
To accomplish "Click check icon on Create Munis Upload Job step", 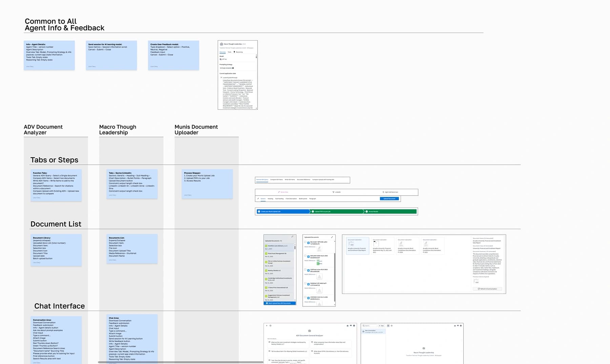I will point(259,211).
